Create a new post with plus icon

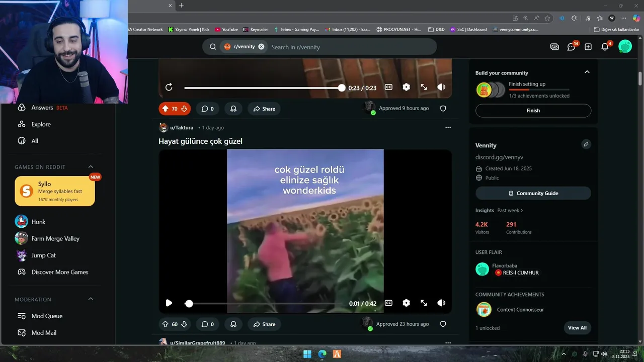588,47
